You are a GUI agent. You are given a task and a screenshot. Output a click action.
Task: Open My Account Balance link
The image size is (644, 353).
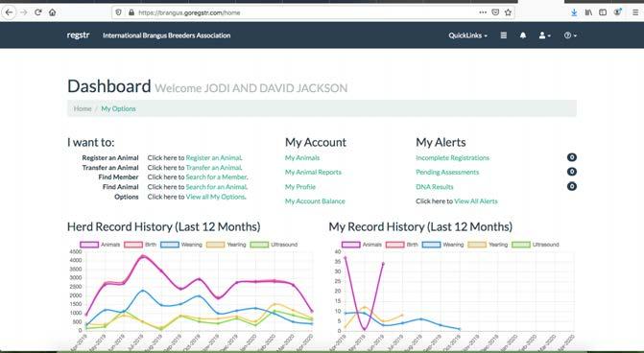pos(315,201)
